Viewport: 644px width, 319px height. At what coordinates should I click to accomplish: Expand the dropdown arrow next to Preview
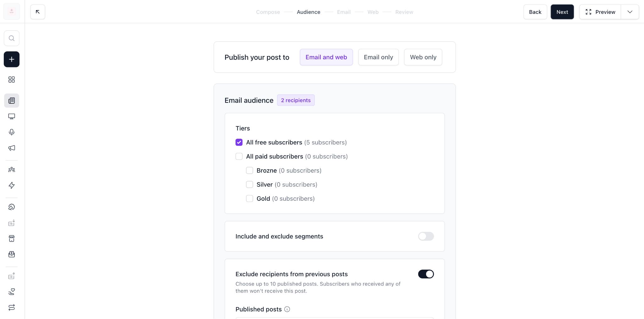coord(630,12)
